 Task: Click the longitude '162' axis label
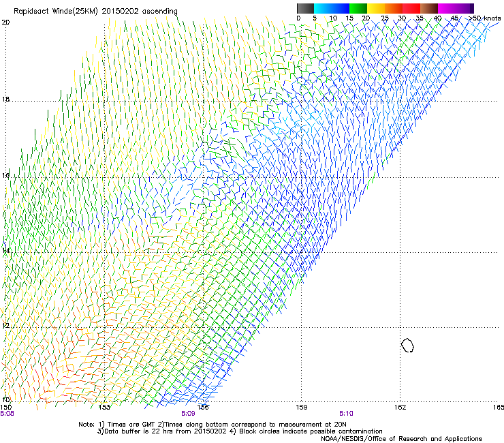click(400, 408)
